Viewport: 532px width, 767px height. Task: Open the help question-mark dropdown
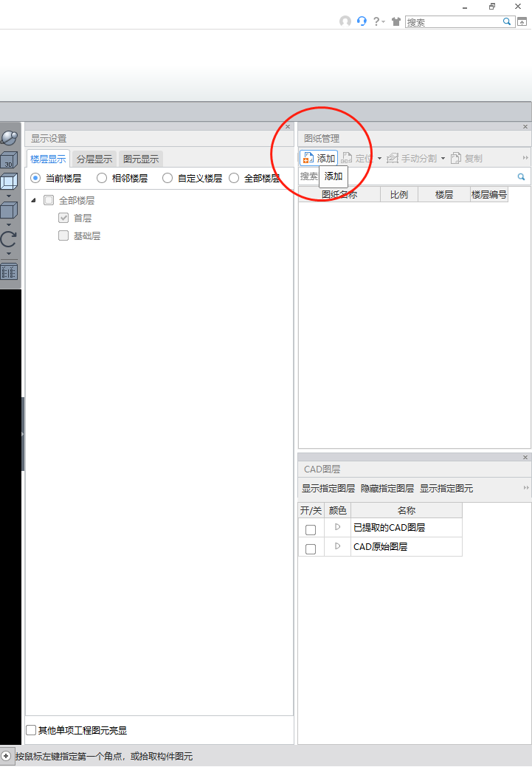pos(379,21)
